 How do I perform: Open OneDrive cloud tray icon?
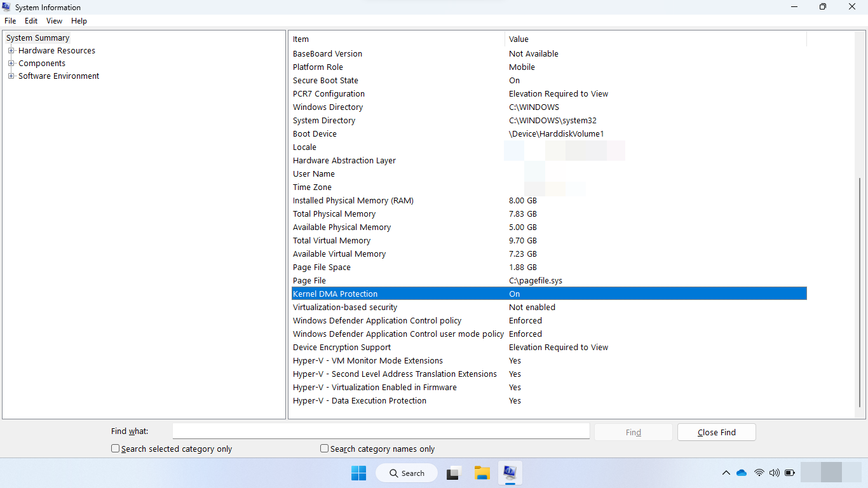(742, 473)
